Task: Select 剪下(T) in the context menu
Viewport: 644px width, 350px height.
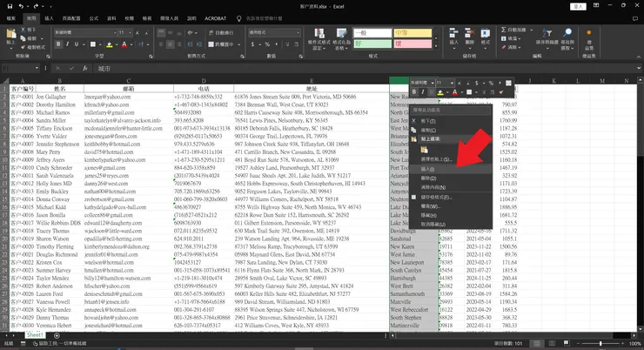Action: click(x=451, y=121)
